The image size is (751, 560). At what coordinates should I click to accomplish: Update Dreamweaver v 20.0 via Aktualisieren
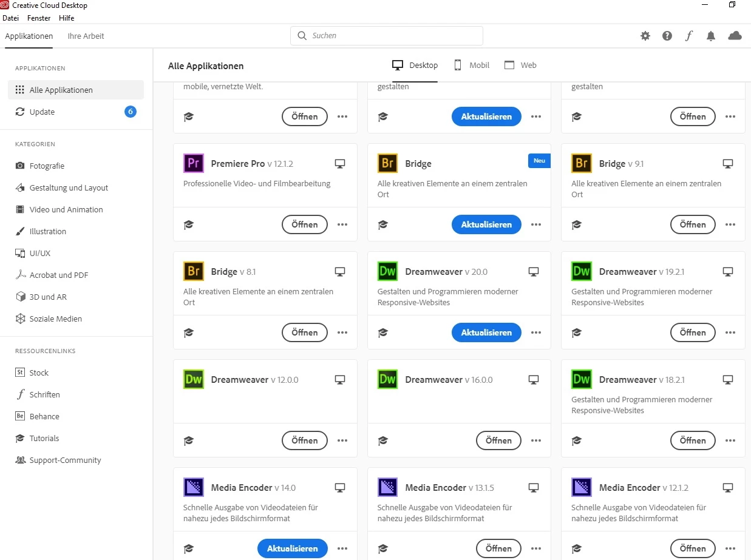486,332
